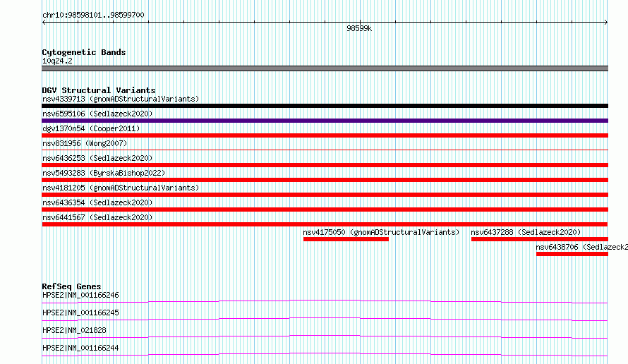The height and width of the screenshot is (364, 628).
Task: Click the HPSE2|NM_001166246 transcript label
Action: click(x=80, y=295)
